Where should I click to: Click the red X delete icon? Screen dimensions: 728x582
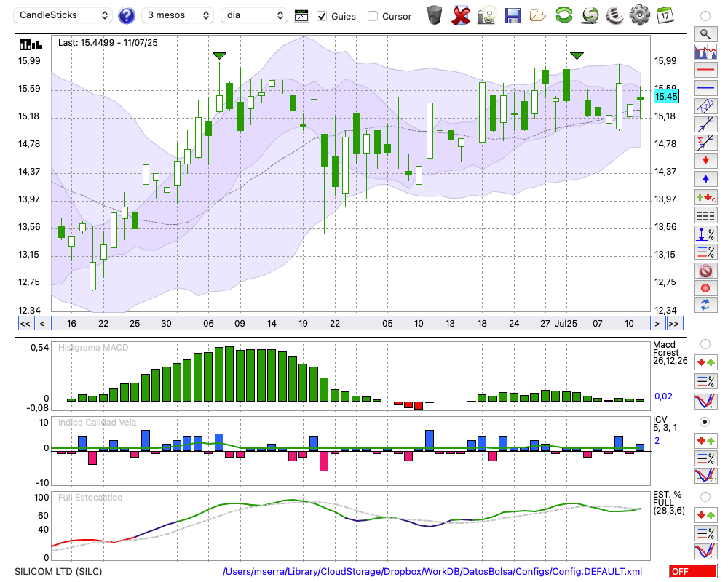461,15
